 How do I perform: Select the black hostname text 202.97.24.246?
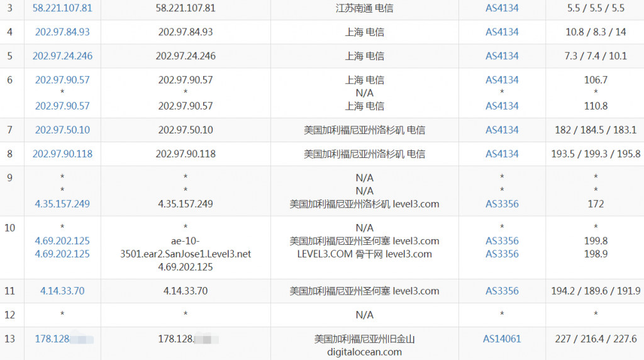coord(186,56)
